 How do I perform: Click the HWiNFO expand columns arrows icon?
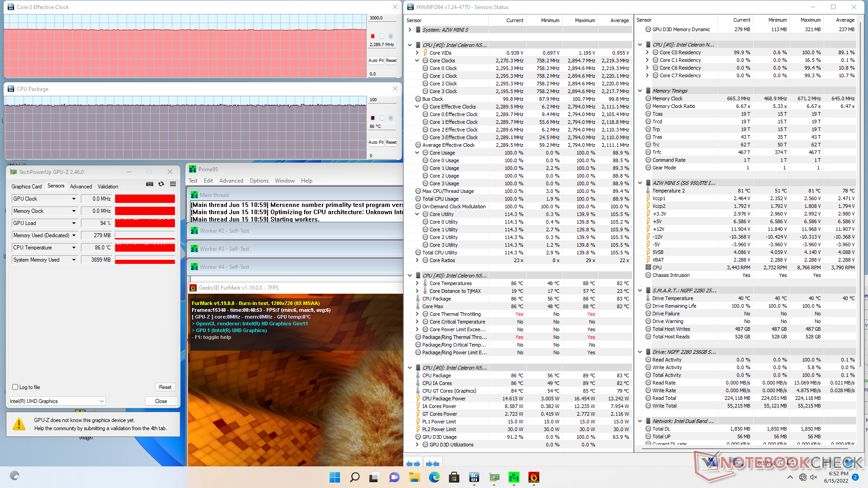[413, 463]
